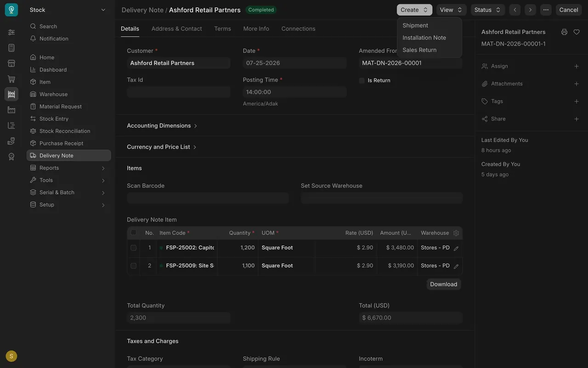588x368 pixels.
Task: Choose Shipment from the Create menu
Action: [x=429, y=25]
